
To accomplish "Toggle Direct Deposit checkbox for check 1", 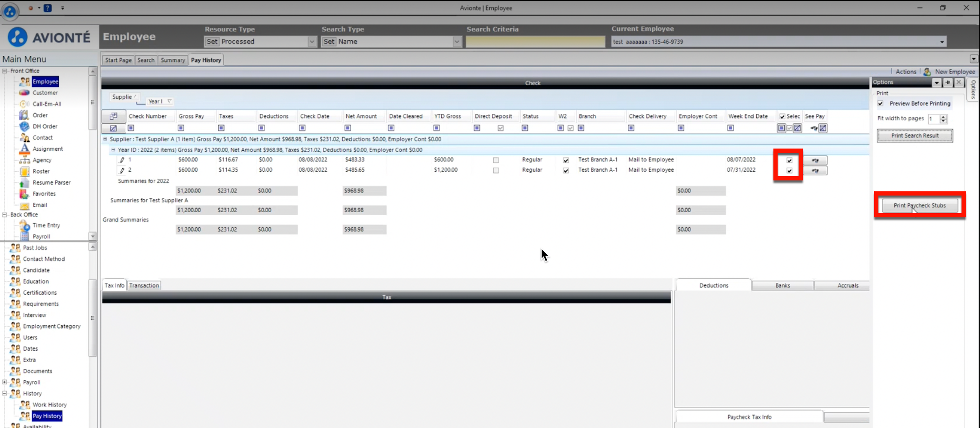I will [496, 160].
